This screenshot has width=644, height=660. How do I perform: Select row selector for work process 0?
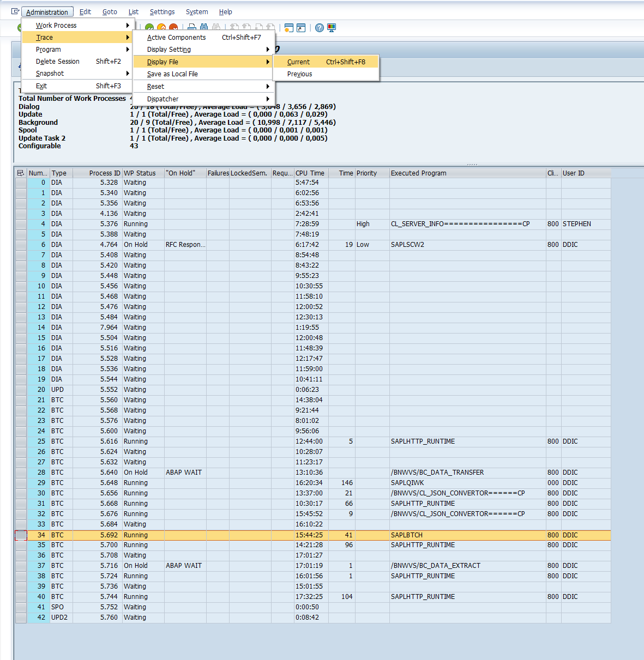(21, 183)
